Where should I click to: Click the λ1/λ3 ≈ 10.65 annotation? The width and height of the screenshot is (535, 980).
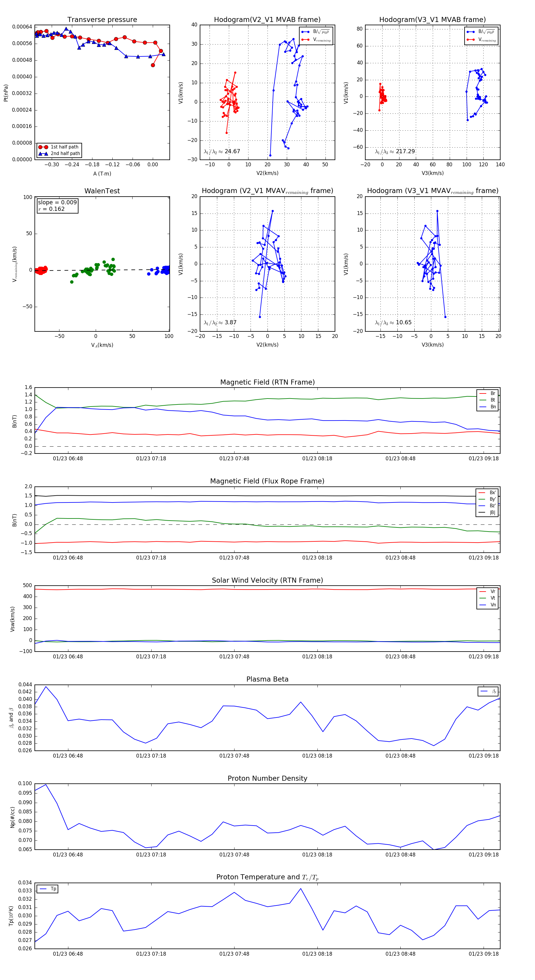[393, 323]
